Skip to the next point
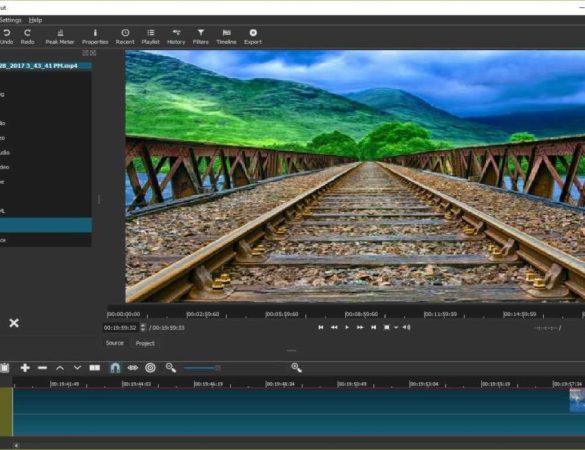 point(373,327)
